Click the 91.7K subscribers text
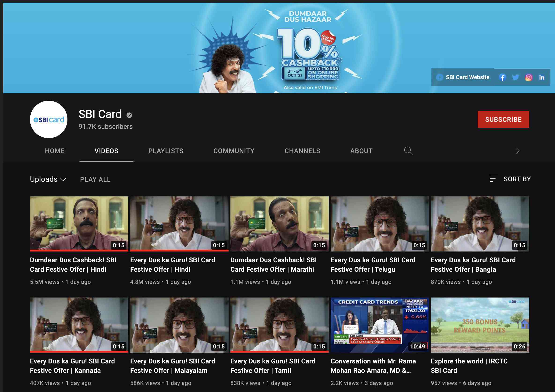Viewport: 555px width, 392px height. click(x=106, y=127)
